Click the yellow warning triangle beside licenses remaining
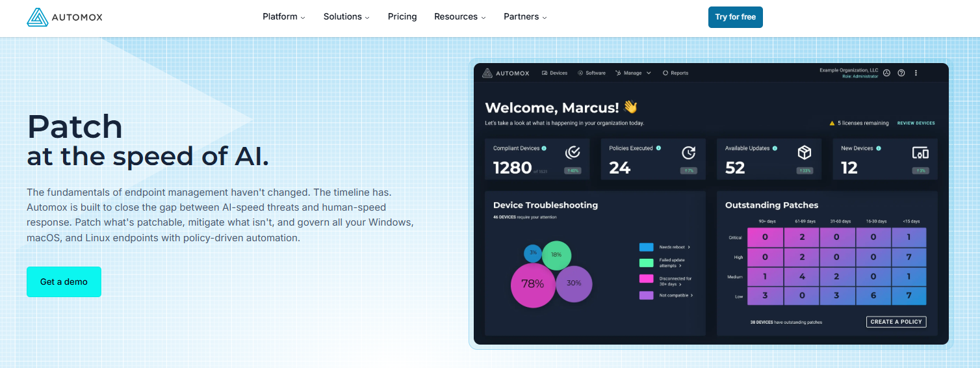The width and height of the screenshot is (980, 368). [832, 123]
